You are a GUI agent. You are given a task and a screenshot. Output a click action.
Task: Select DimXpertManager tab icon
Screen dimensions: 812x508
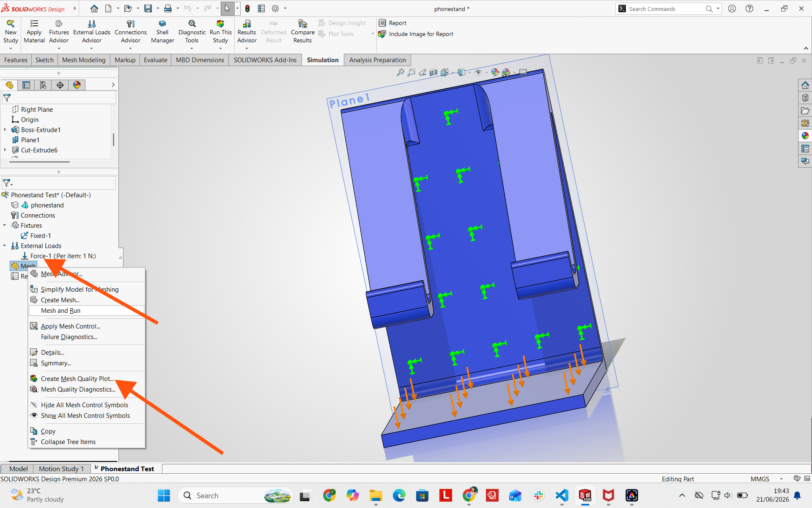[60, 85]
